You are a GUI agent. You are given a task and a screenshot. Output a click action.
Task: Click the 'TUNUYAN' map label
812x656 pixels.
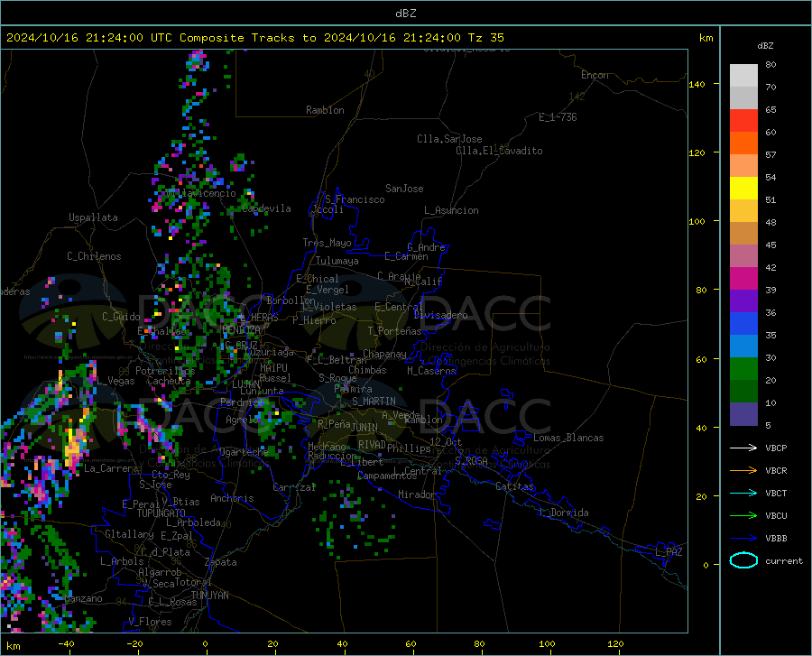coord(209,595)
